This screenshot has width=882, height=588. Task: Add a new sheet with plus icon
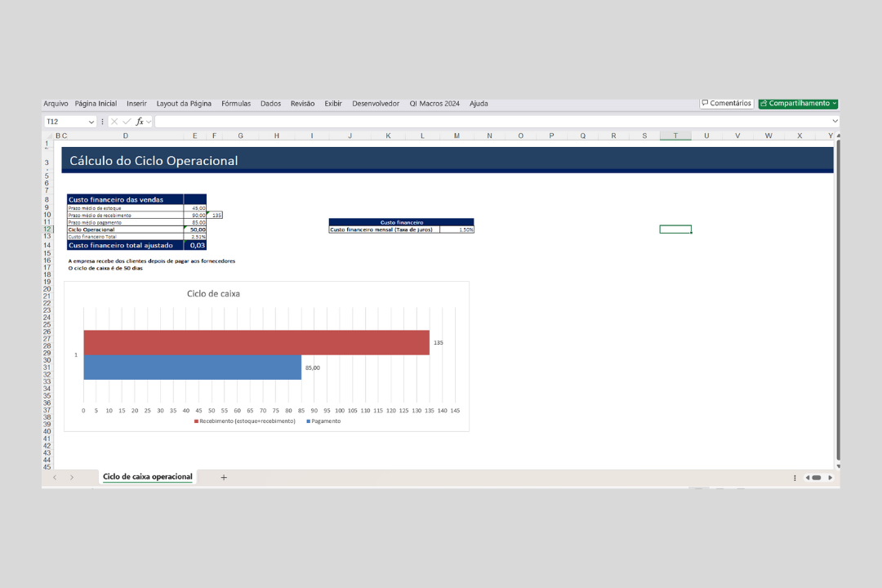(224, 478)
